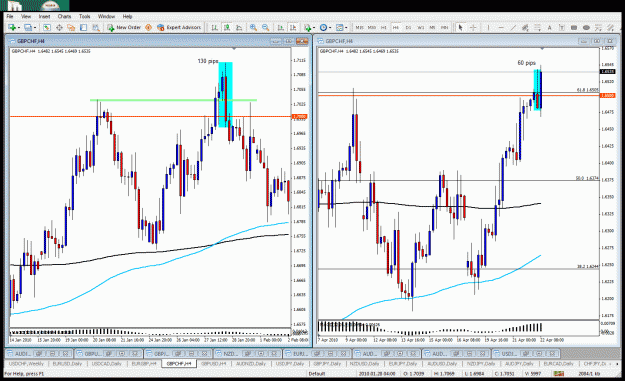Screen dimensions: 625x381
Task: Open the Charts menu
Action: pyautogui.click(x=64, y=16)
